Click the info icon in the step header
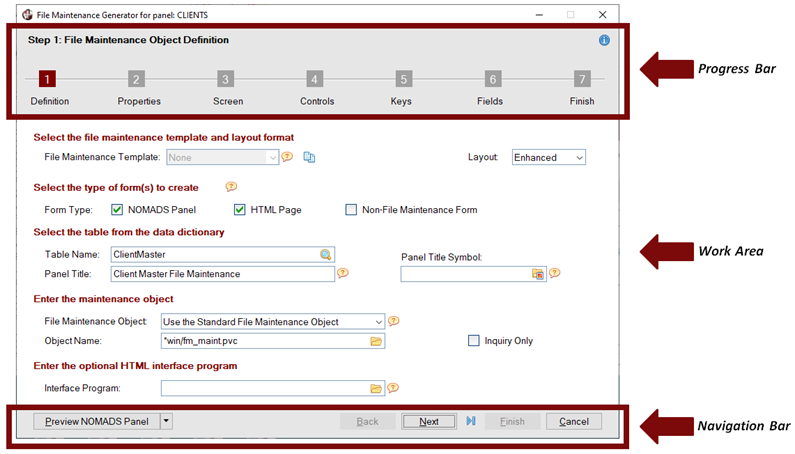795x454 pixels. [604, 41]
